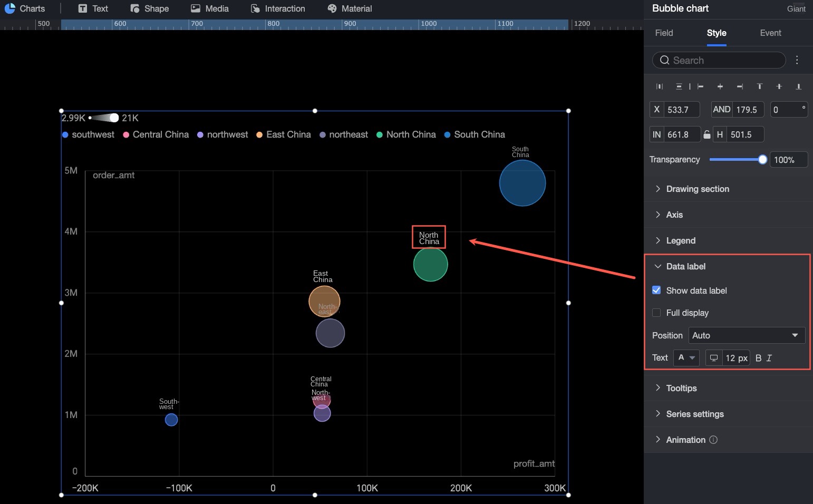Click the rotation angle field
The width and height of the screenshot is (813, 504).
789,110
